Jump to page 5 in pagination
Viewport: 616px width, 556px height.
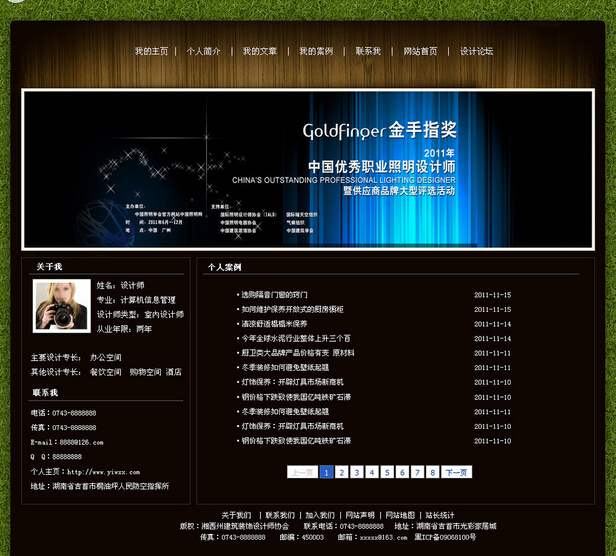(387, 472)
